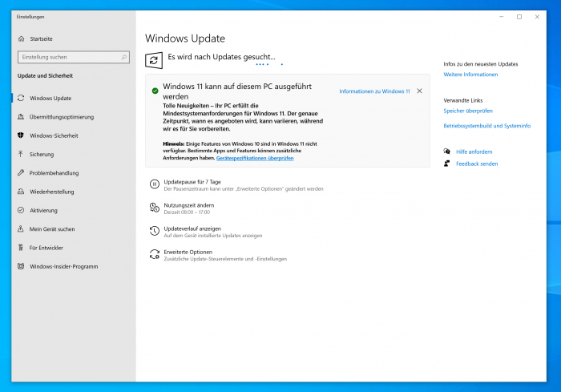Image resolution: width=561 pixels, height=392 pixels.
Task: Click Hilfe anfordern link
Action: [474, 152]
